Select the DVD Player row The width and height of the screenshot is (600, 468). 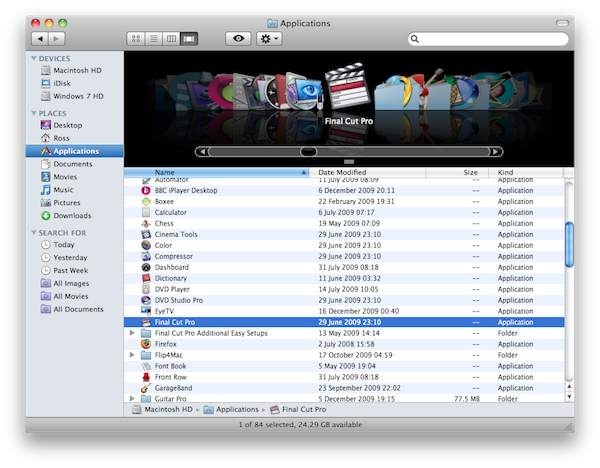click(x=344, y=289)
